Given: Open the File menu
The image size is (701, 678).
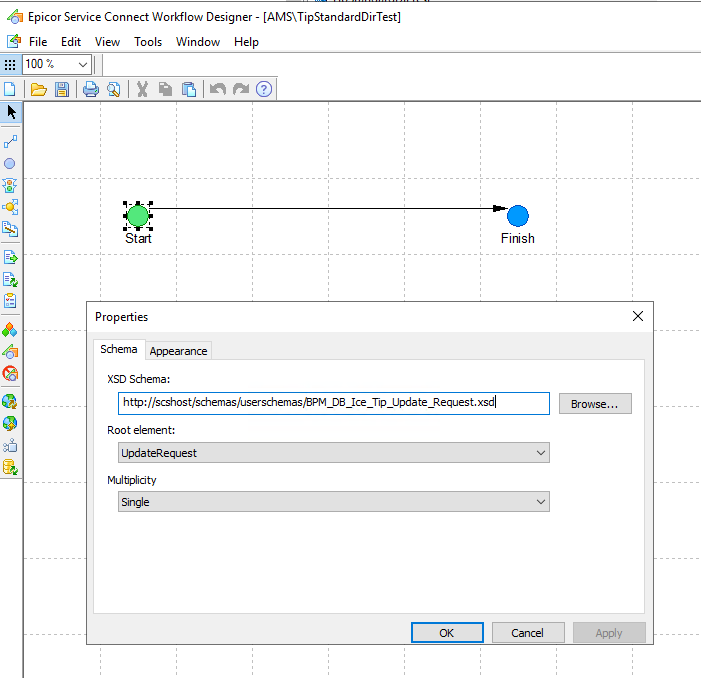Looking at the screenshot, I should [x=38, y=42].
